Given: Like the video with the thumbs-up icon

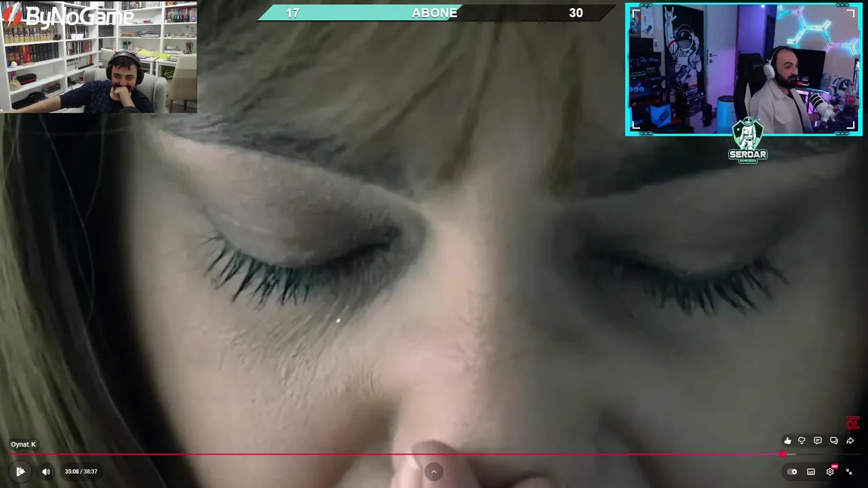Looking at the screenshot, I should 787,441.
